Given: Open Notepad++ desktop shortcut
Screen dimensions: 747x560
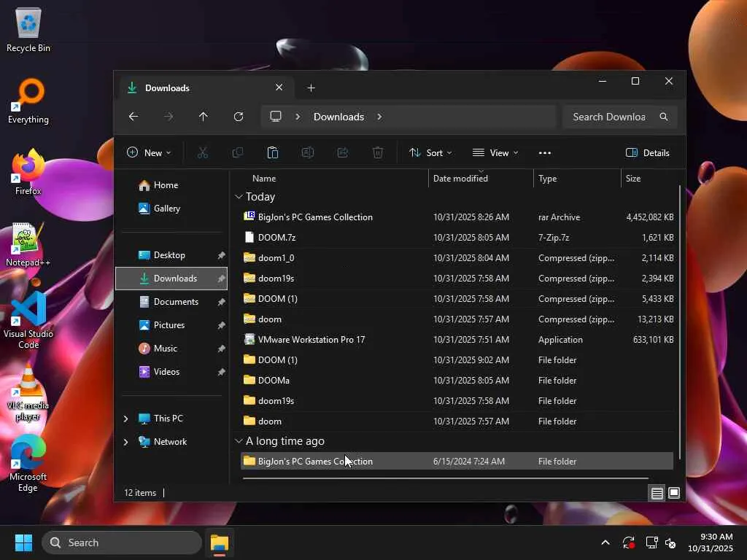Looking at the screenshot, I should [28, 244].
